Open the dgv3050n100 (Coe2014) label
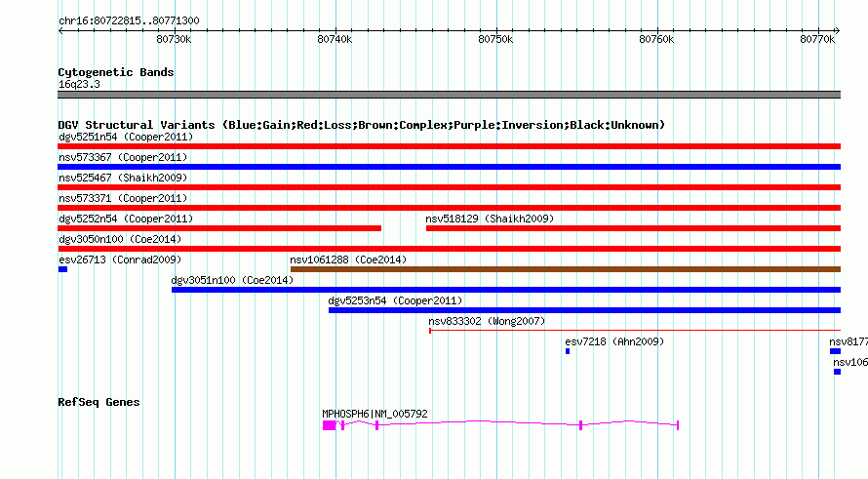The image size is (868, 479). point(120,239)
